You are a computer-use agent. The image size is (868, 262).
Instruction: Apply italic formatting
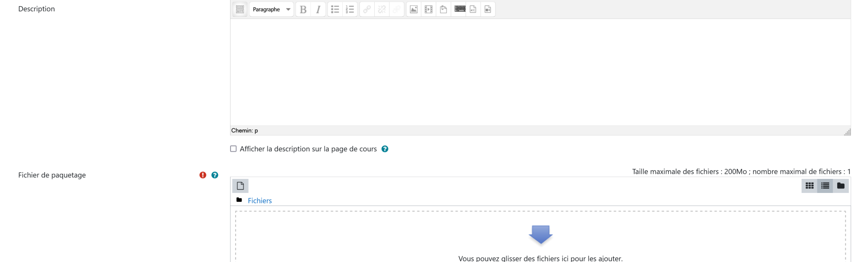[318, 9]
